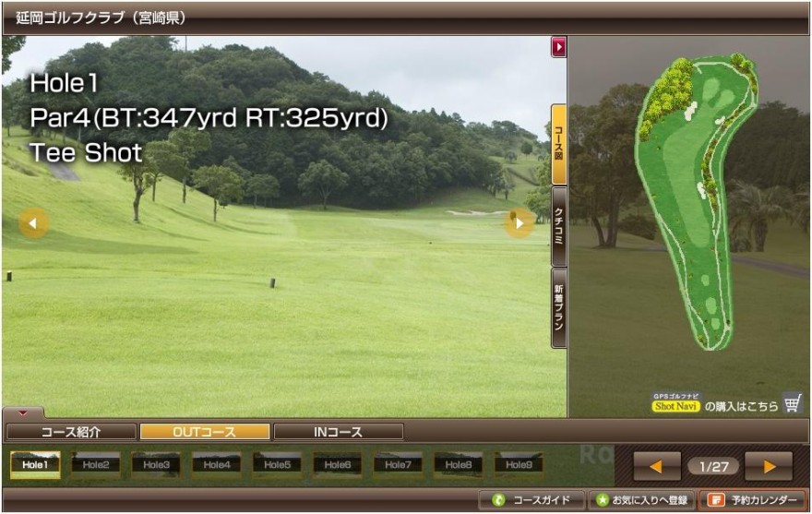Select the Hole9 thumbnail
Image resolution: width=812 pixels, height=514 pixels.
[x=519, y=465]
